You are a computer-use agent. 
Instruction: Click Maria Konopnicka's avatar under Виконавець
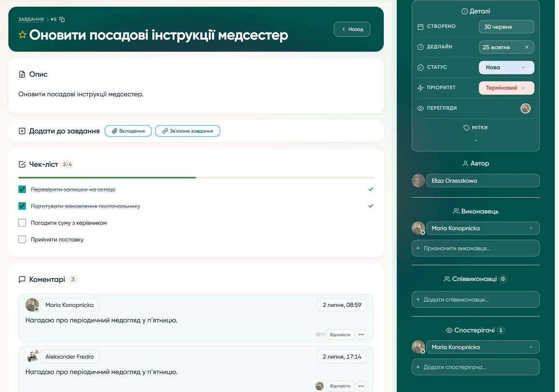coord(418,228)
